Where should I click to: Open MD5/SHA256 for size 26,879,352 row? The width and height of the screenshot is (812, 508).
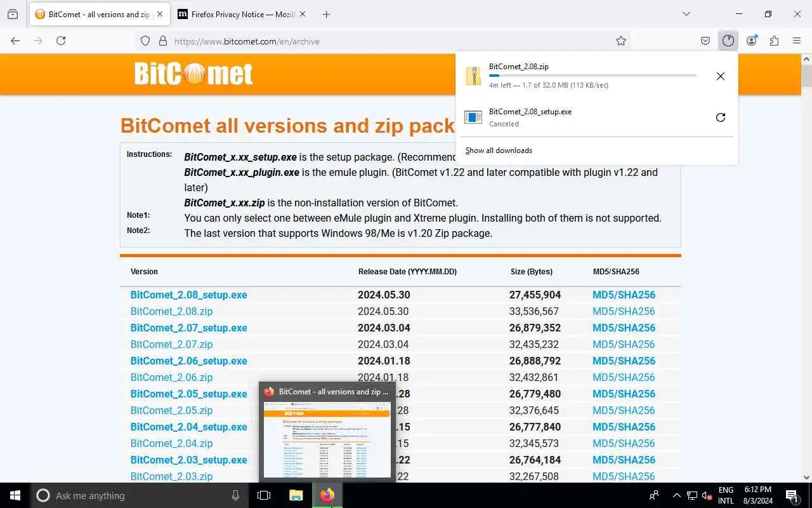[x=624, y=328]
